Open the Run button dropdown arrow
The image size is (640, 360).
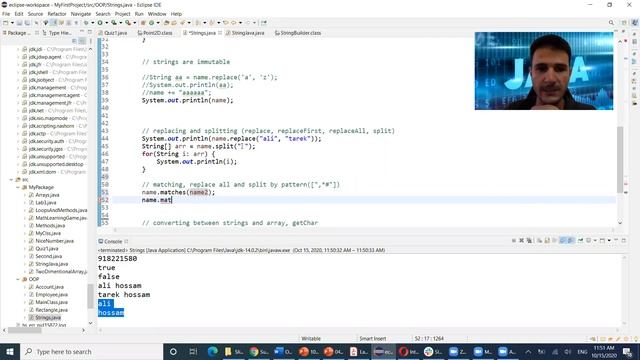(106, 23)
